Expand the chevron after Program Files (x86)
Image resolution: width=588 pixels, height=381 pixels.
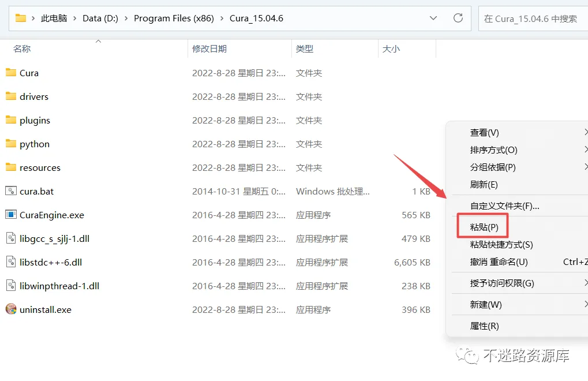pyautogui.click(x=222, y=18)
